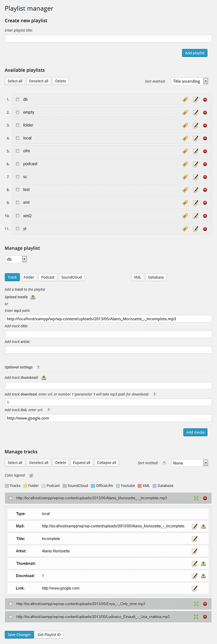Click the Youtube color legend swatch
This screenshot has height=644, width=217.
[118, 486]
